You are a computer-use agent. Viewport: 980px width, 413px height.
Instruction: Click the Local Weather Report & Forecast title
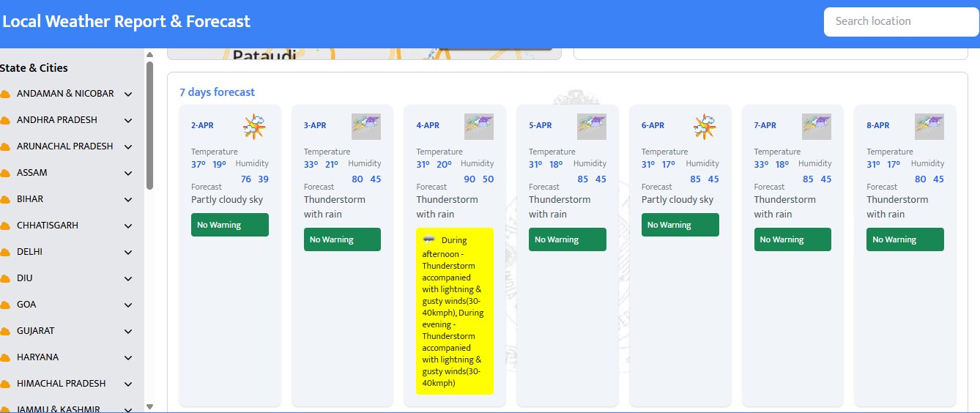coord(126,22)
